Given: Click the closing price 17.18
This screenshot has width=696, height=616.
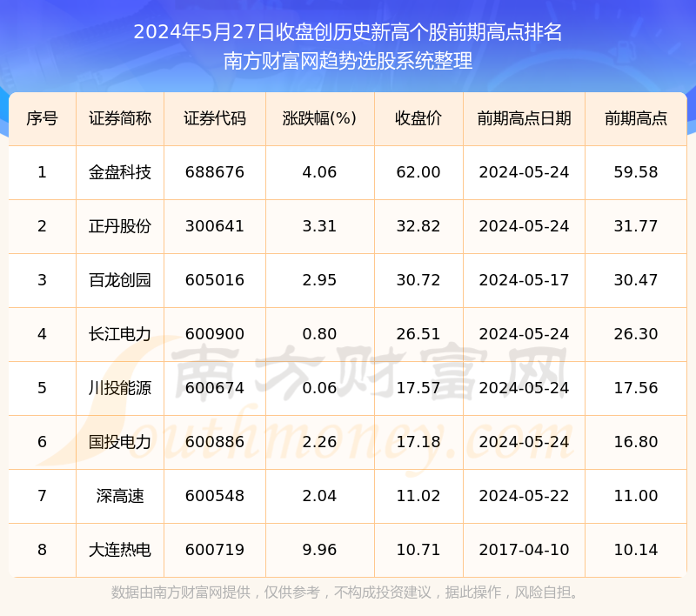Looking at the screenshot, I should point(418,442).
